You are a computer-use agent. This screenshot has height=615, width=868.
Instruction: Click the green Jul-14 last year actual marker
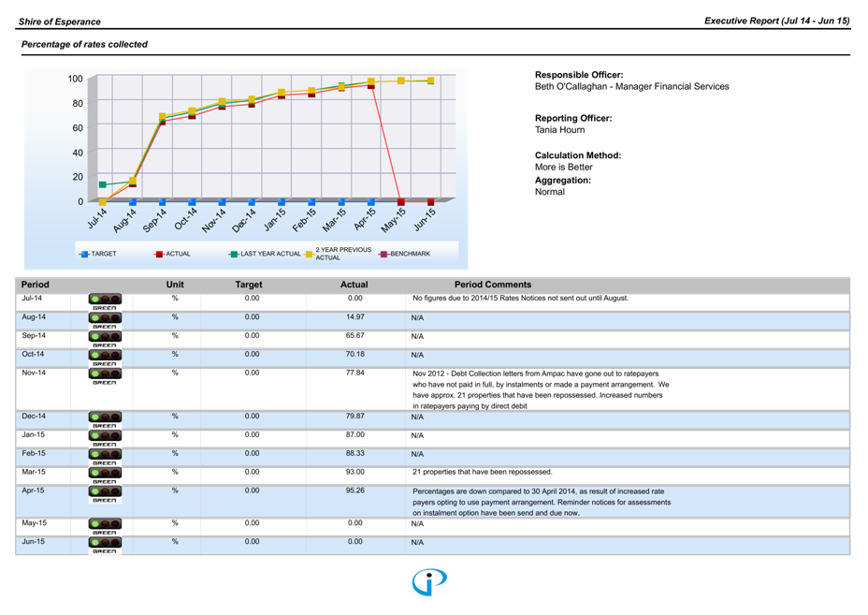pyautogui.click(x=102, y=184)
